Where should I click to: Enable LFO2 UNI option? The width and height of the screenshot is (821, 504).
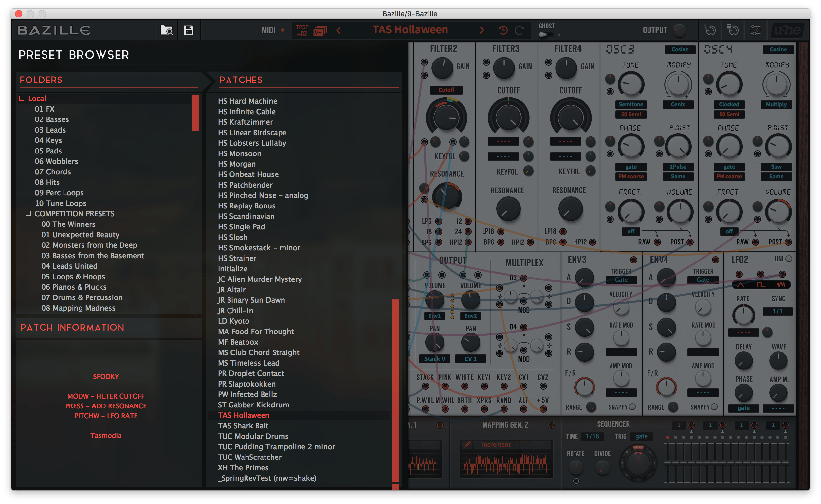click(788, 259)
